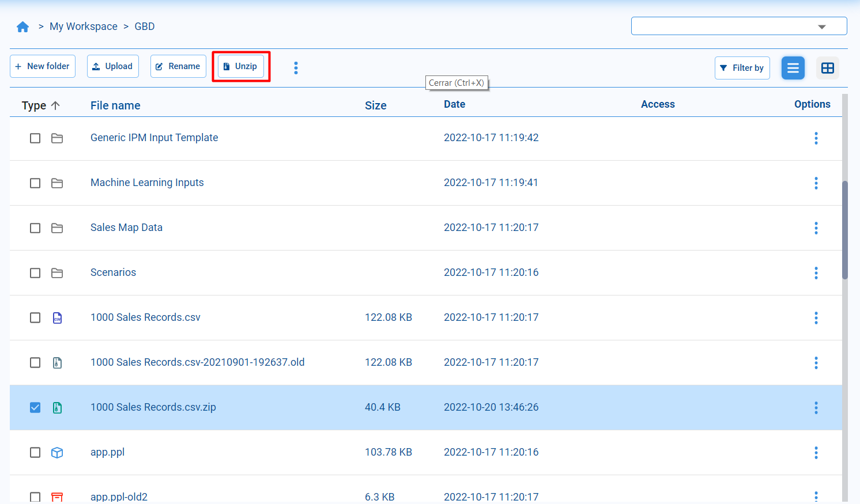Expand the top-right dropdown selector
Screen dimensions: 860x504
tap(821, 26)
